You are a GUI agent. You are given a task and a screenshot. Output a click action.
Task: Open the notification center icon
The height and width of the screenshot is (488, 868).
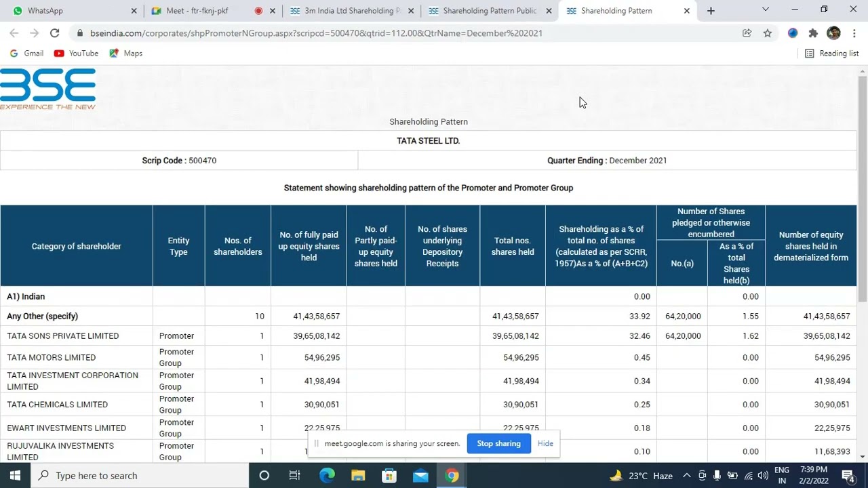point(848,476)
